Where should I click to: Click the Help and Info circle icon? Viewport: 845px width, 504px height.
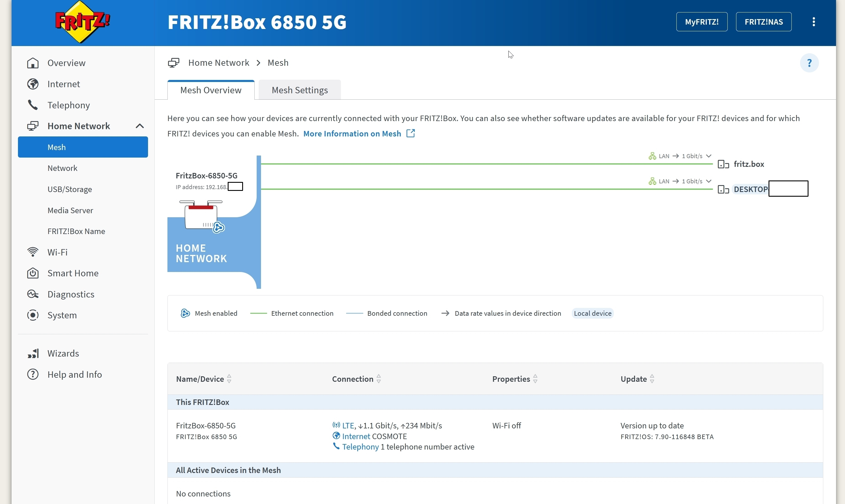(x=33, y=374)
